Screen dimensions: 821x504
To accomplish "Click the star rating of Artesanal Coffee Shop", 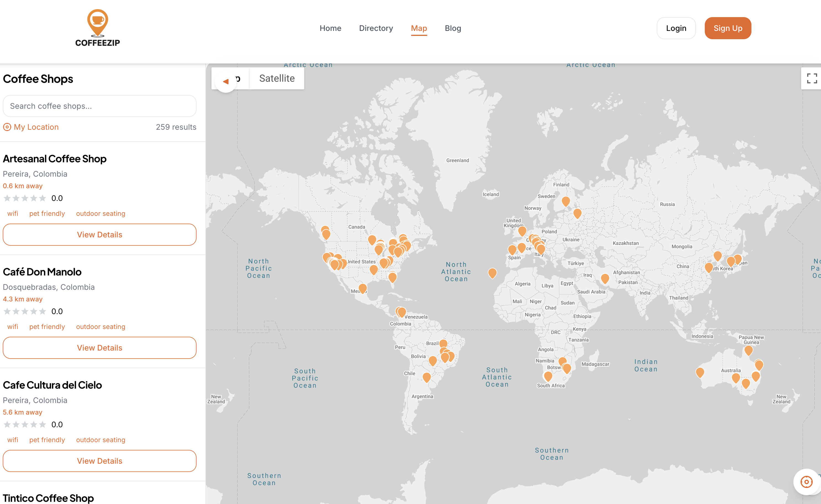I will tap(25, 198).
